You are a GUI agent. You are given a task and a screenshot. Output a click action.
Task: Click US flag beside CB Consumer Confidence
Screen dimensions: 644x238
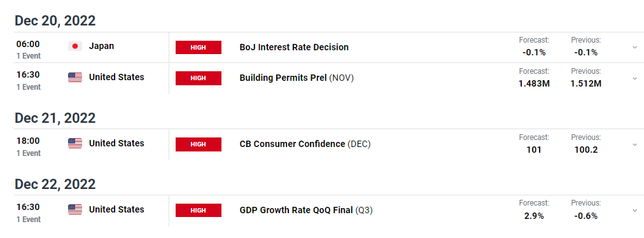[74, 143]
